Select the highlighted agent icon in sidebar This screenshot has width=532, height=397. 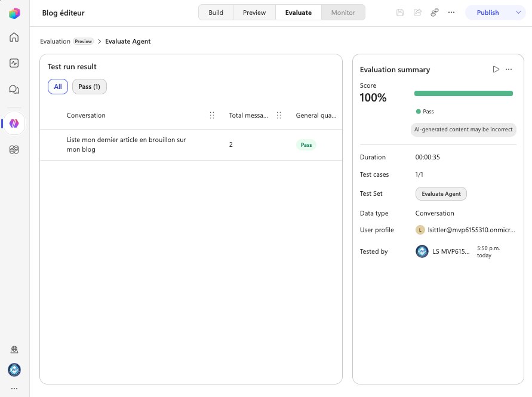click(x=14, y=123)
